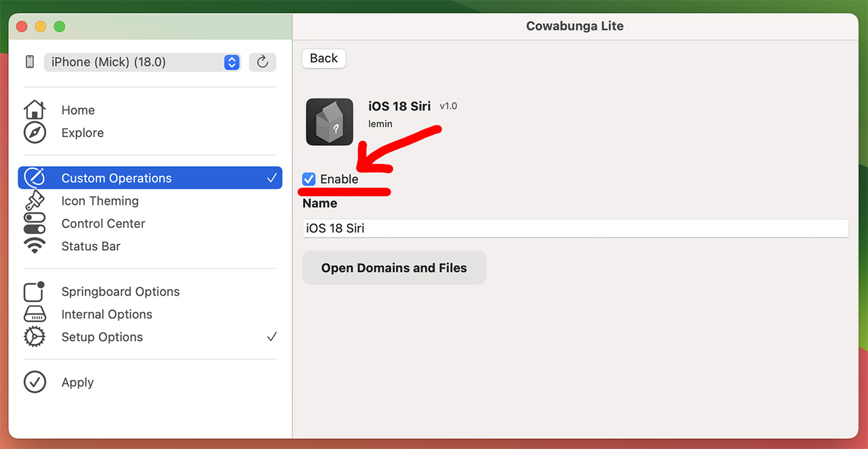This screenshot has width=868, height=449.
Task: Open Control Center settings
Action: click(103, 223)
